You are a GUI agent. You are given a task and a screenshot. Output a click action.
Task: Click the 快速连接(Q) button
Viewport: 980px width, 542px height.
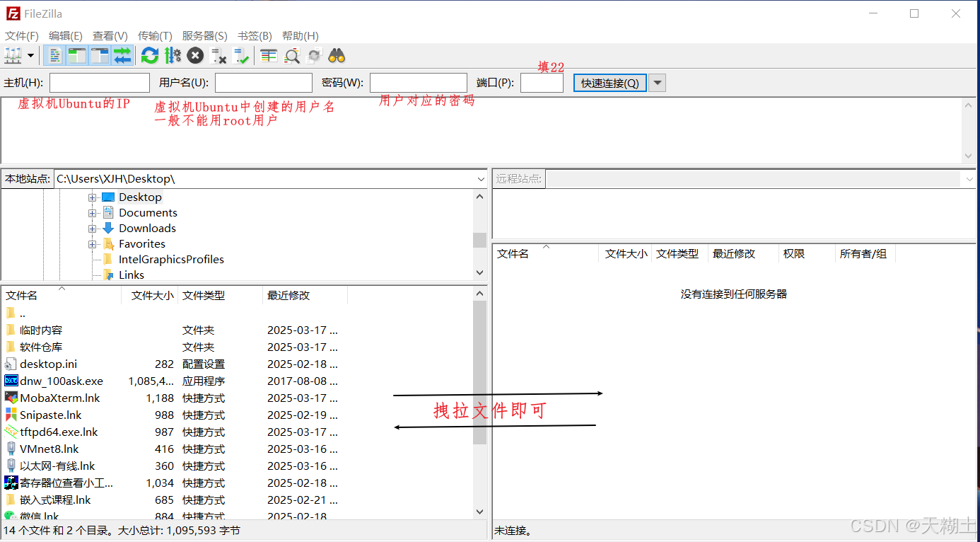point(609,83)
